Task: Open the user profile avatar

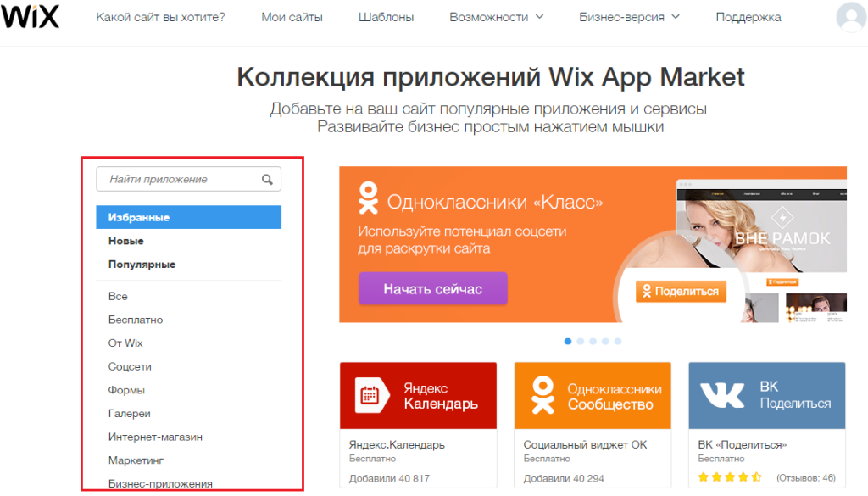Action: click(851, 17)
